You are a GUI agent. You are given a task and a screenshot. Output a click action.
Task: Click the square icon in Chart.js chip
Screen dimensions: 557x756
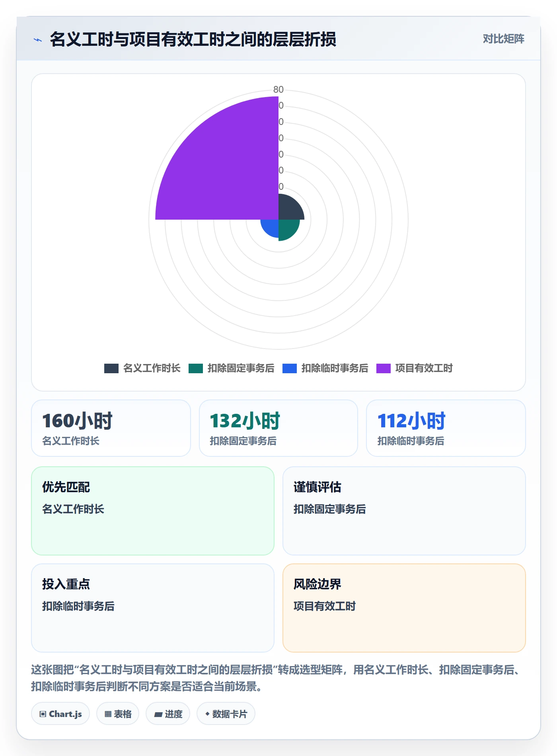pos(43,714)
